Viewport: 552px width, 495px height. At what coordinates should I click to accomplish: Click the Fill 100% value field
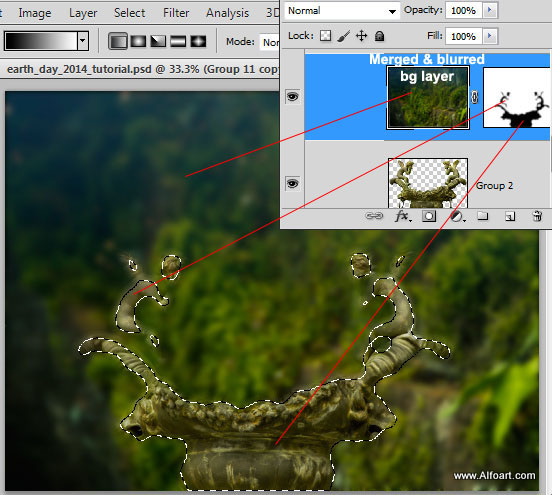click(463, 36)
